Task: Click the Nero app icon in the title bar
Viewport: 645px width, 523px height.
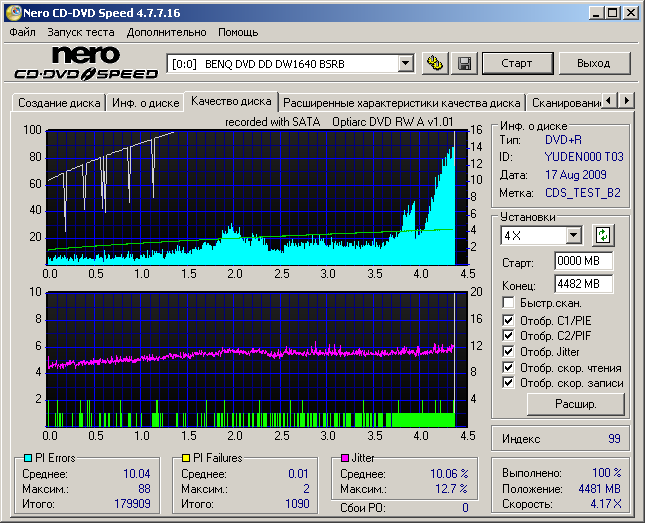Action: coord(12,13)
